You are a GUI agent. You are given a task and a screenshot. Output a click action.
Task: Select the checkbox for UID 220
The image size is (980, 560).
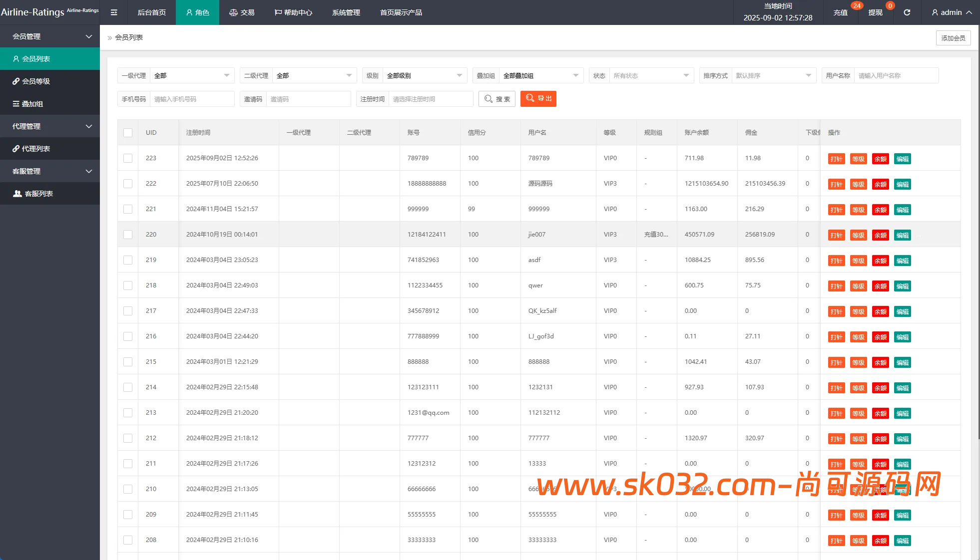coord(128,235)
